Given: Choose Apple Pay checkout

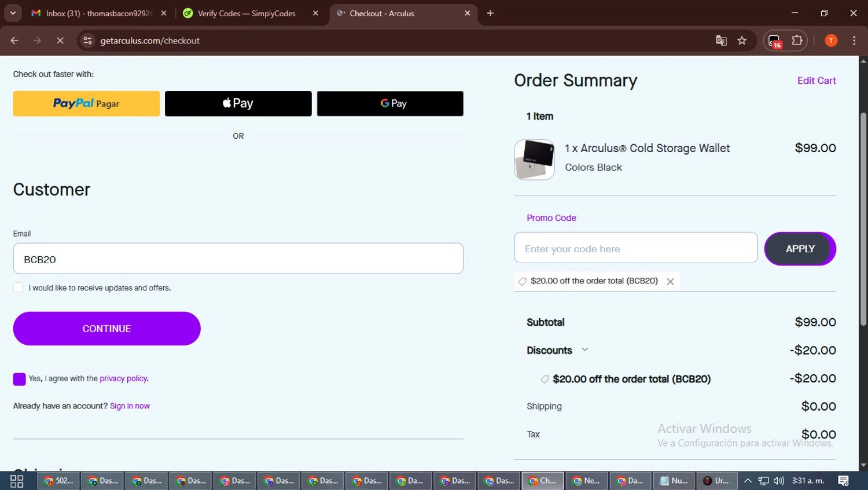Looking at the screenshot, I should point(238,104).
